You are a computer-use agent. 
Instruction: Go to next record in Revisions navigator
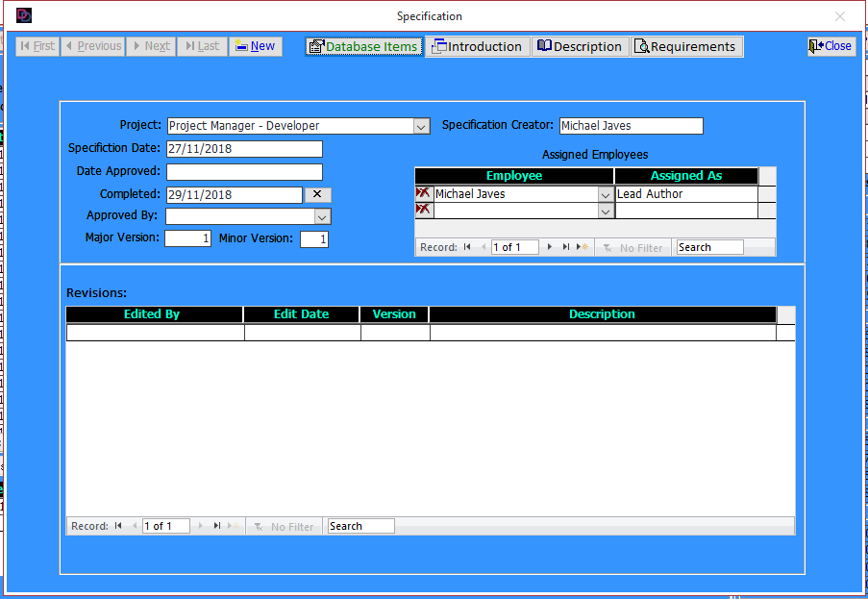[200, 526]
